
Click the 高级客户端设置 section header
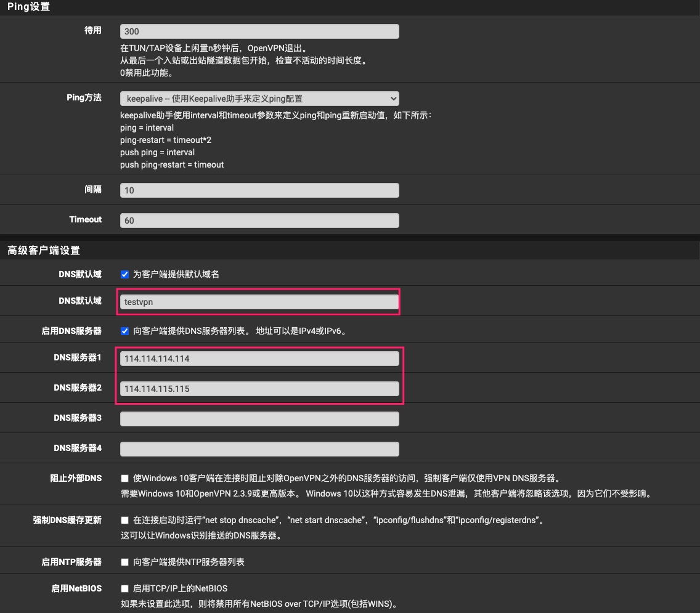[44, 251]
